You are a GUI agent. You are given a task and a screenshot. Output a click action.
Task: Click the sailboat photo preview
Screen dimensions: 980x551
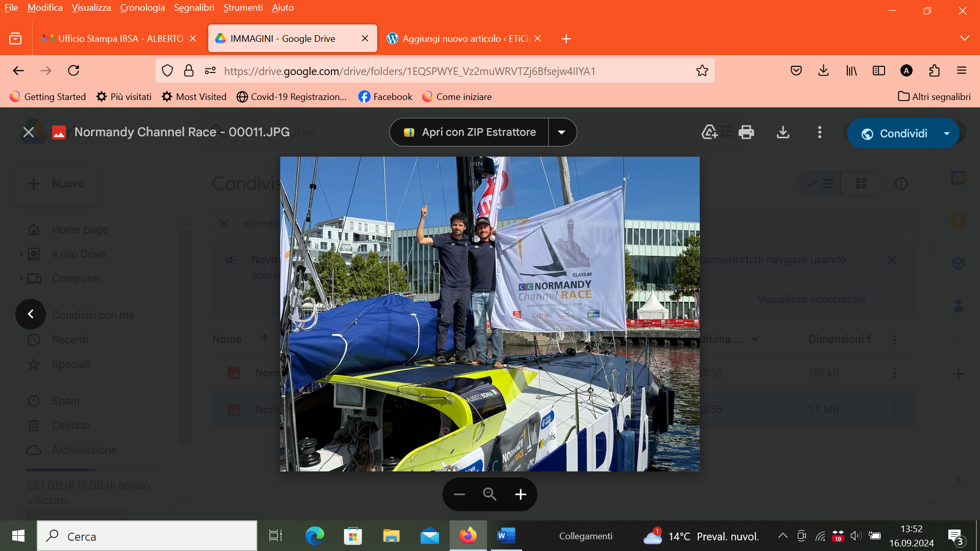(x=490, y=314)
